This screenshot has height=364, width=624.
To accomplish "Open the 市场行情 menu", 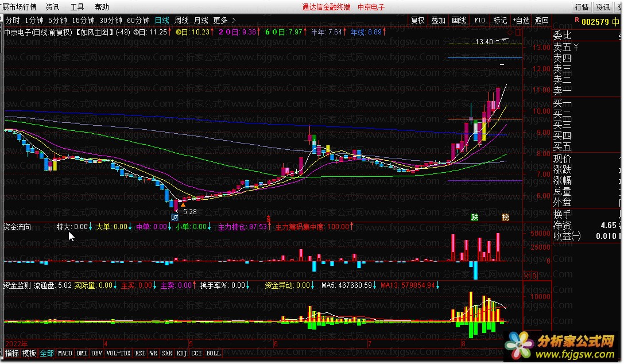I will click(19, 7).
